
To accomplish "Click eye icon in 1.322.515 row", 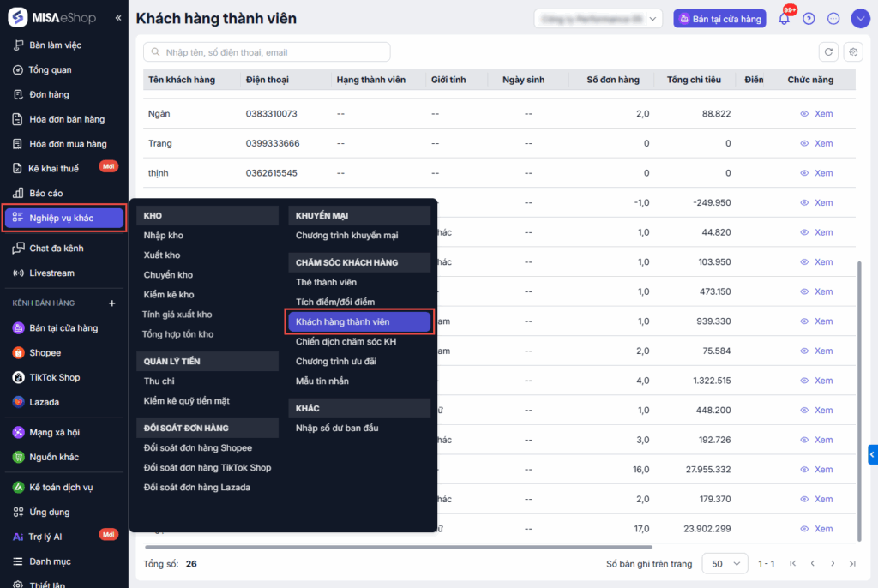I will (x=804, y=381).
